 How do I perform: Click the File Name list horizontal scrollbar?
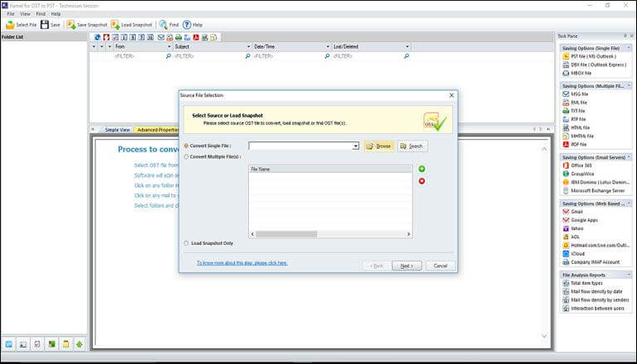(286, 234)
